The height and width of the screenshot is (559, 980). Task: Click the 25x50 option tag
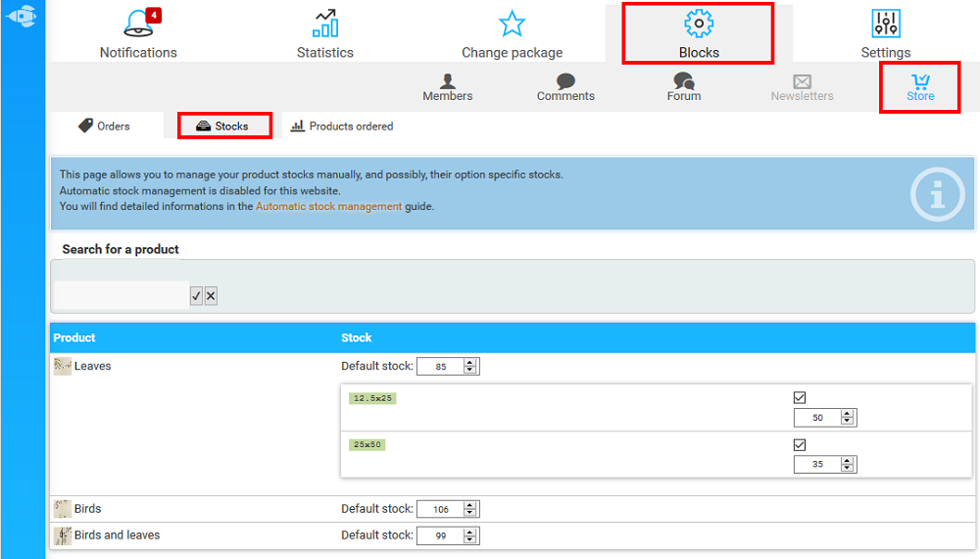click(367, 444)
